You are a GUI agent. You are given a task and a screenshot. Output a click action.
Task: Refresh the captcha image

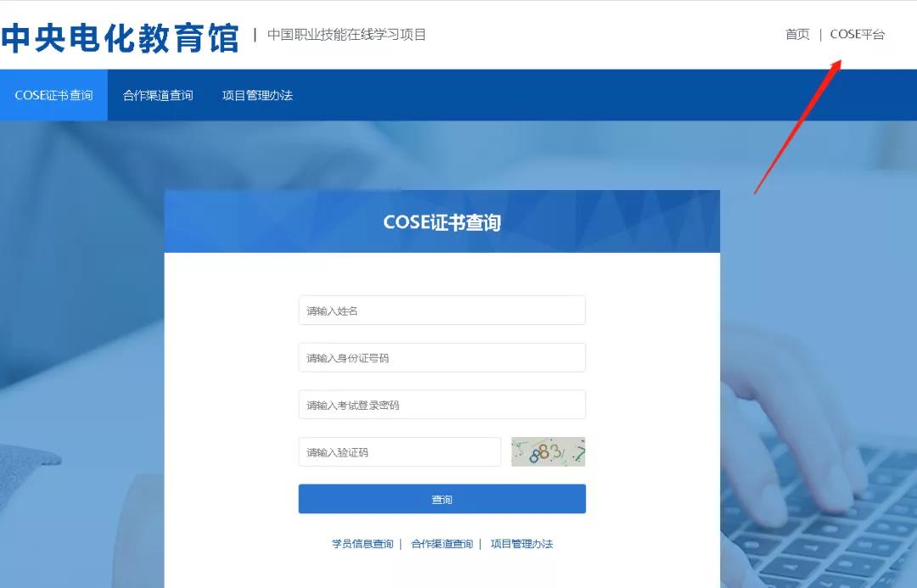click(548, 451)
